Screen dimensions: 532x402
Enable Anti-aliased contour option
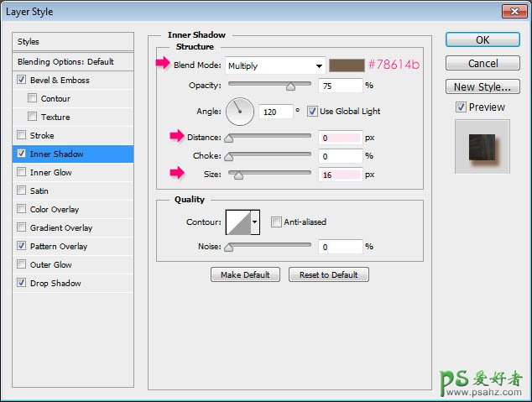pyautogui.click(x=276, y=222)
